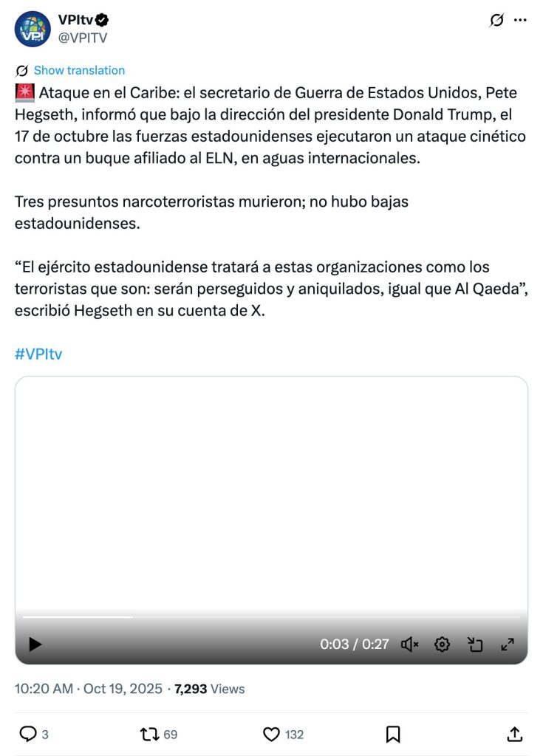Open the VPItv profile avatar
Viewport: 543px width, 756px height.
click(33, 30)
